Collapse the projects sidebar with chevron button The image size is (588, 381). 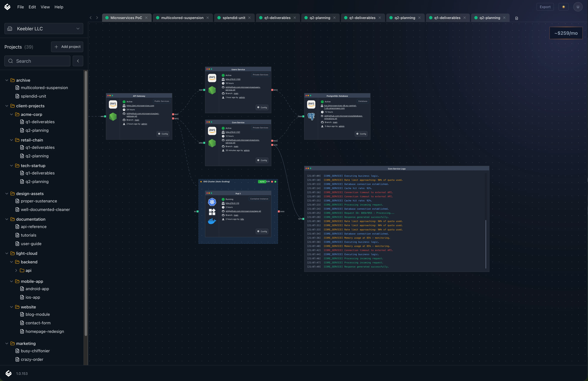coord(78,61)
